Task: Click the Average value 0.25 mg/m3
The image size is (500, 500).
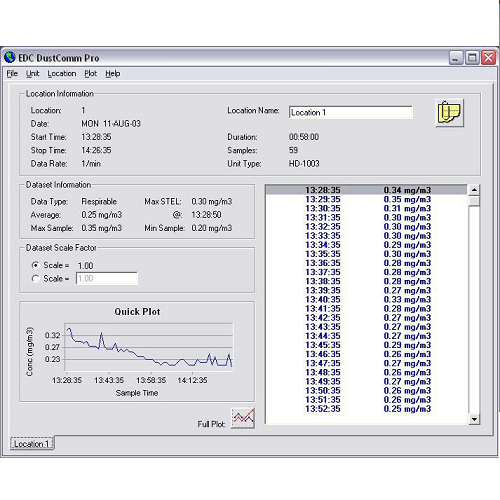Action: tap(102, 215)
